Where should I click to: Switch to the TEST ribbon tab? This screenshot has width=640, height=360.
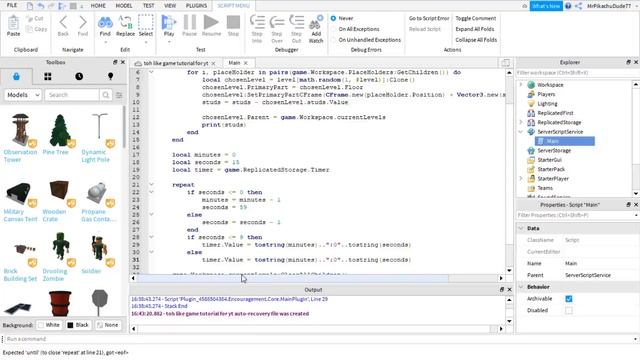point(149,6)
